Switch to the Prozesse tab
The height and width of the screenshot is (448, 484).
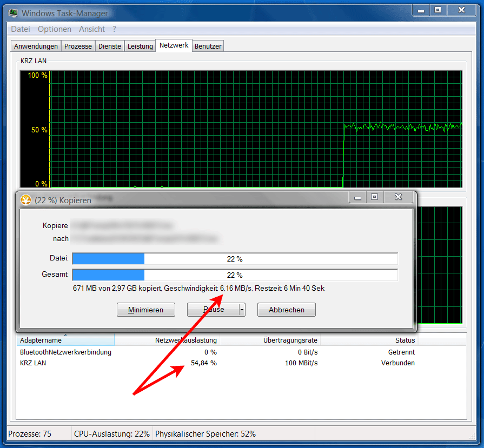[78, 46]
